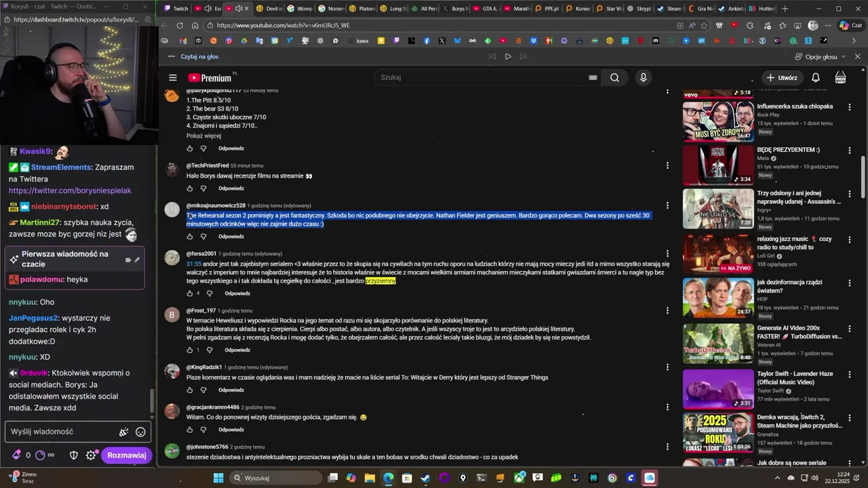Click the Rozmawiaj chat button
This screenshot has height=488, width=868.
pyautogui.click(x=126, y=455)
